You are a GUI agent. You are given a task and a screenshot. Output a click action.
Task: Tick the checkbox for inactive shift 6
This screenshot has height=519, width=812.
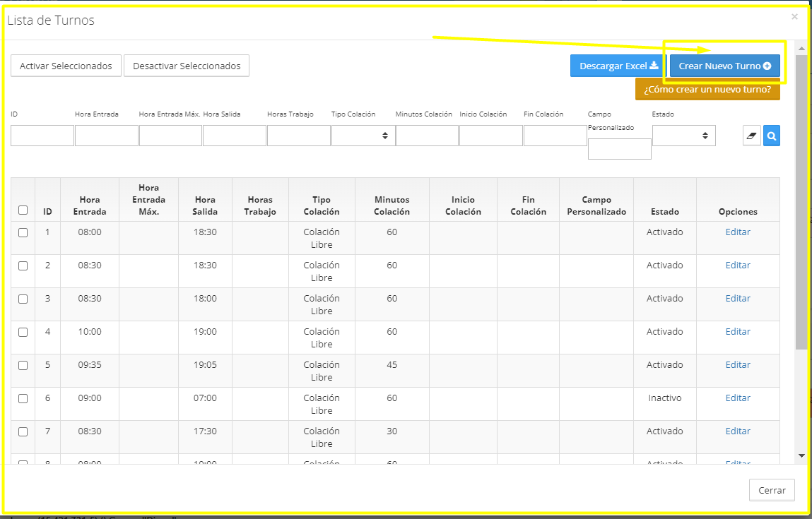23,398
